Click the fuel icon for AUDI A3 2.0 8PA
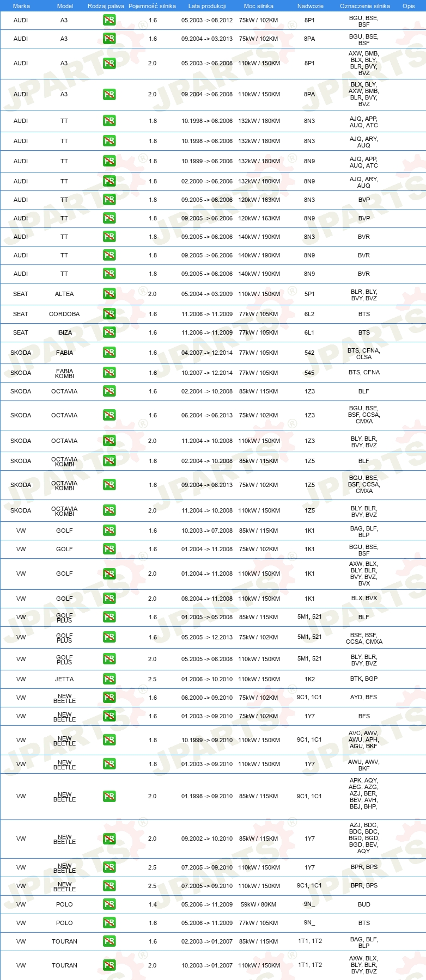 [x=109, y=94]
